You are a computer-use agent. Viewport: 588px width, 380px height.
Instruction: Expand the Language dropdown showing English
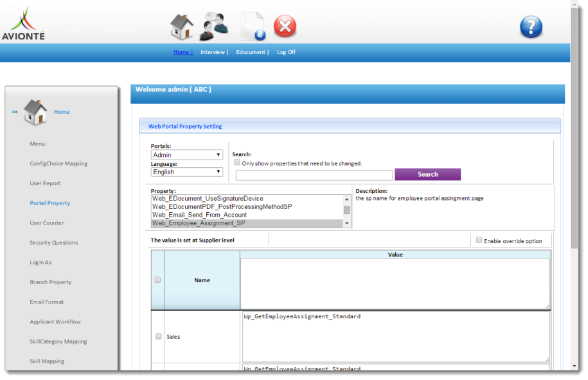[187, 172]
